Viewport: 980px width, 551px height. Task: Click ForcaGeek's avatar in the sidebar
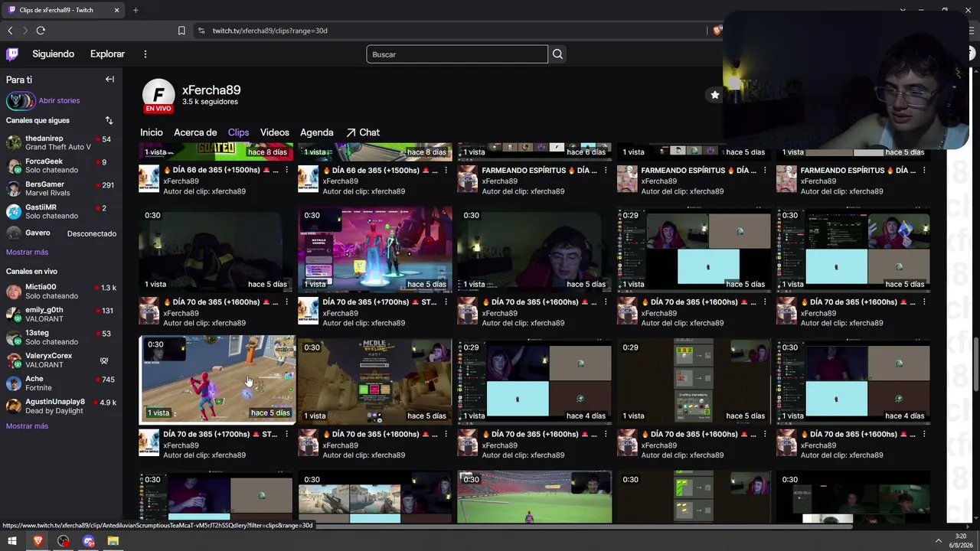14,165
